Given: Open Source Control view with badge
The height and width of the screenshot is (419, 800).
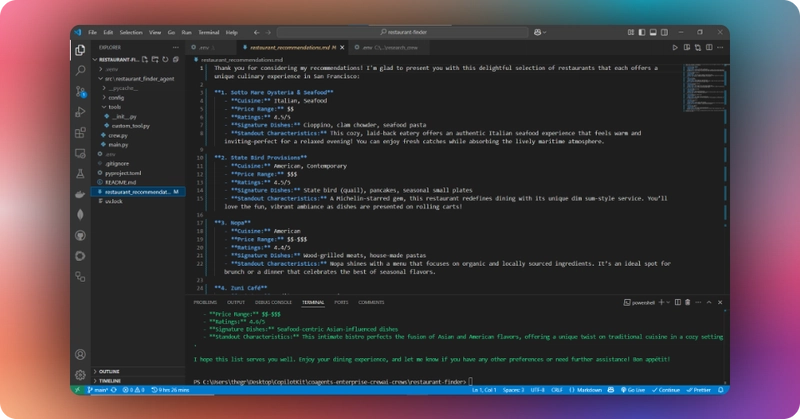Looking at the screenshot, I should (80, 91).
